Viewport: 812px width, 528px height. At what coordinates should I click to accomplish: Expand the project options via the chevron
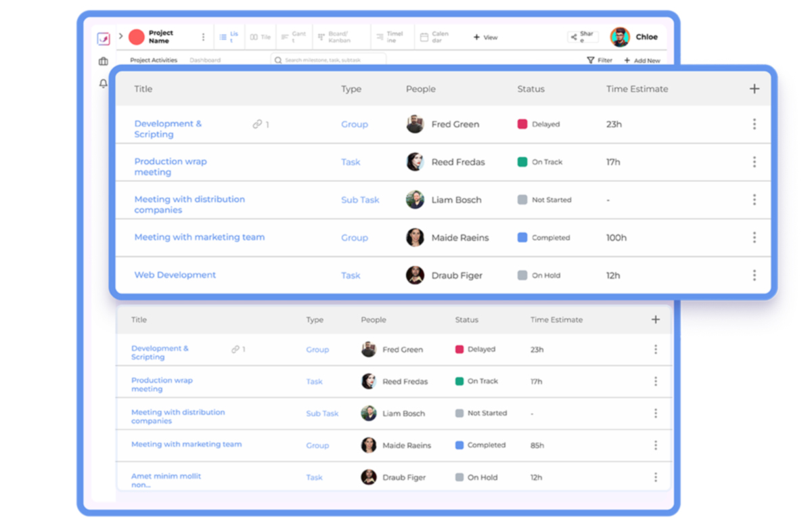pos(120,37)
